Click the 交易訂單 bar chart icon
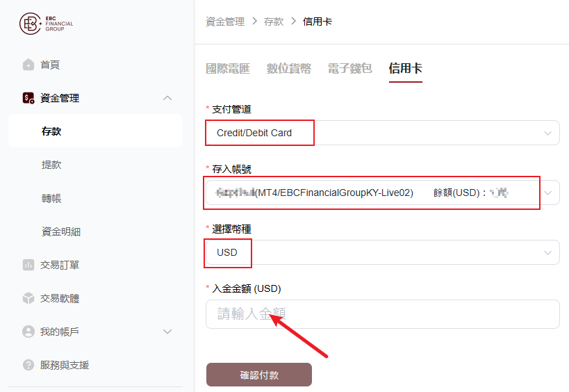569x392 pixels. (x=28, y=265)
